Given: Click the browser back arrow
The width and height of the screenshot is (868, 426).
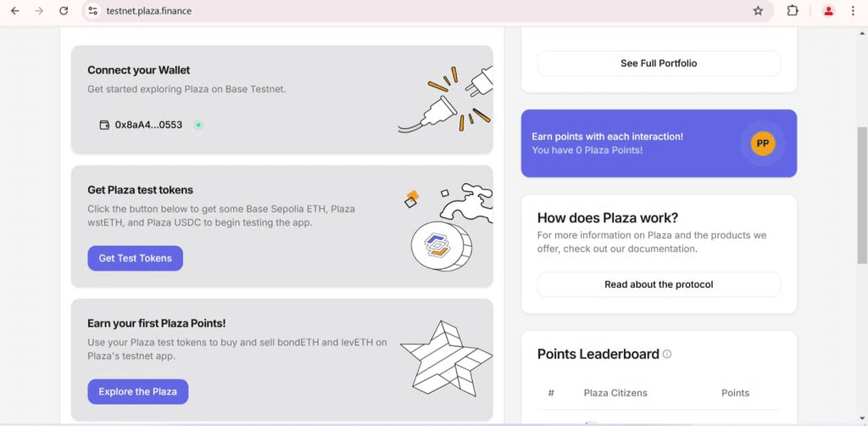Looking at the screenshot, I should (x=14, y=11).
